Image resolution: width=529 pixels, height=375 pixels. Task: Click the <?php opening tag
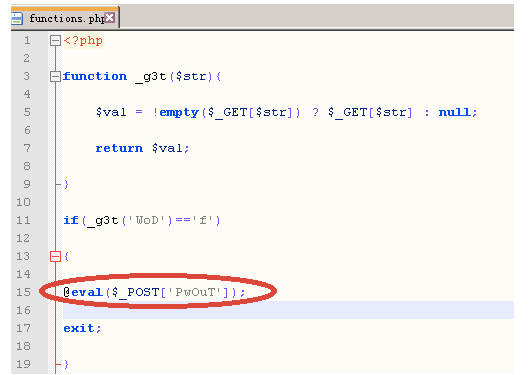(x=83, y=41)
